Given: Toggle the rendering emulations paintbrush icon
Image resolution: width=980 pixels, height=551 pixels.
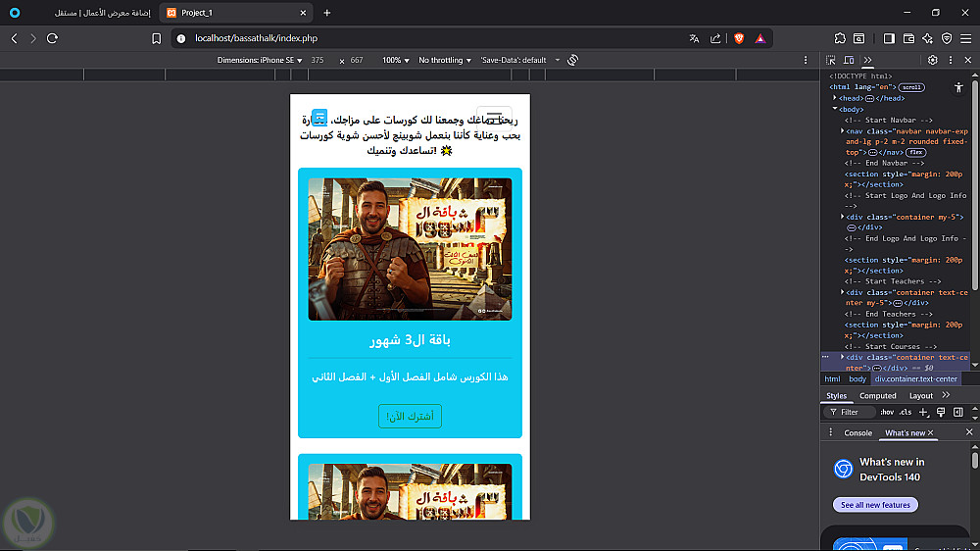Looking at the screenshot, I should [941, 412].
